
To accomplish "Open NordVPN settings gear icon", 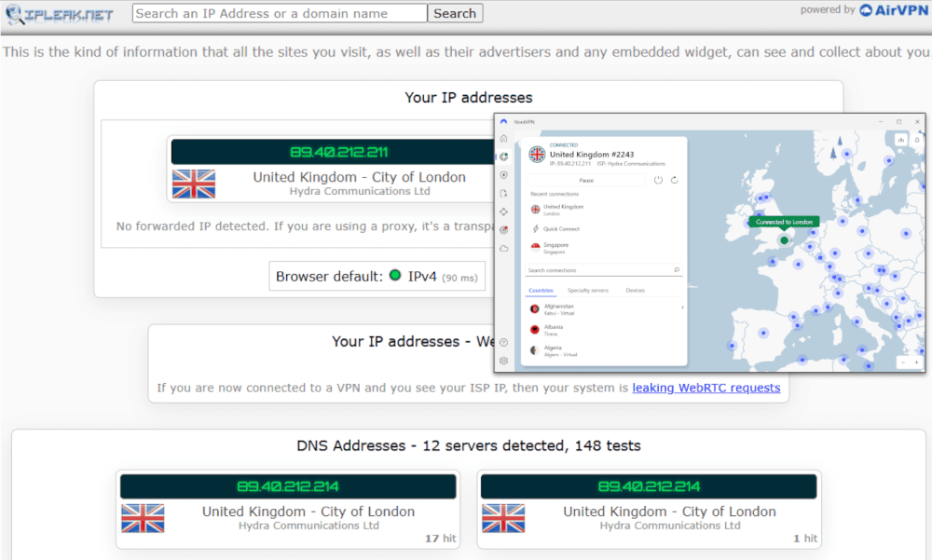I will 504,361.
